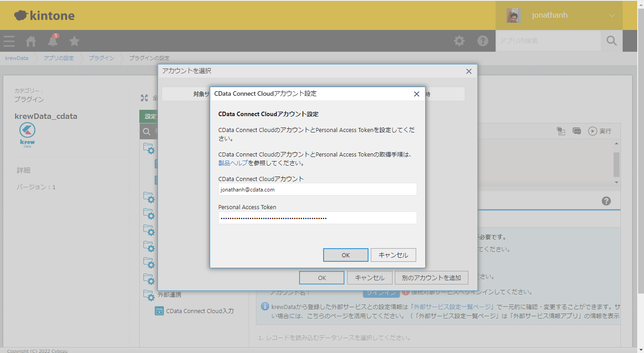Open the kintone help question mark

(482, 41)
